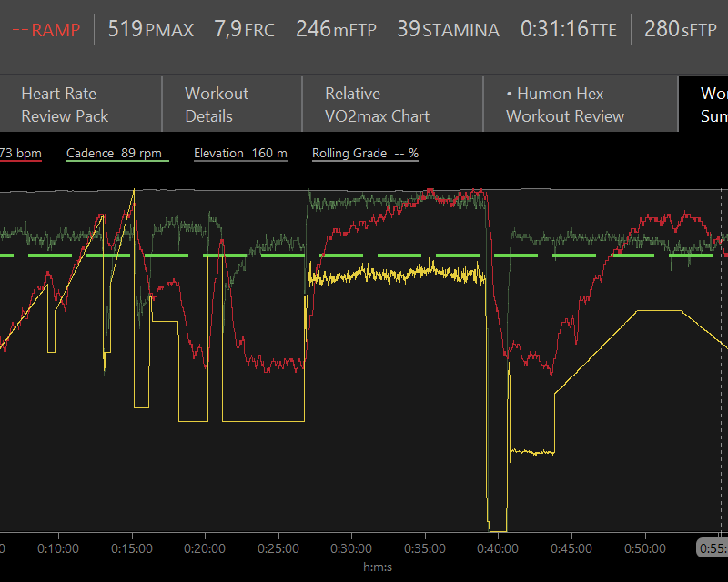Hide the Cadence 89 rpm curve
Image resolution: width=728 pixels, height=582 pixels.
116,153
